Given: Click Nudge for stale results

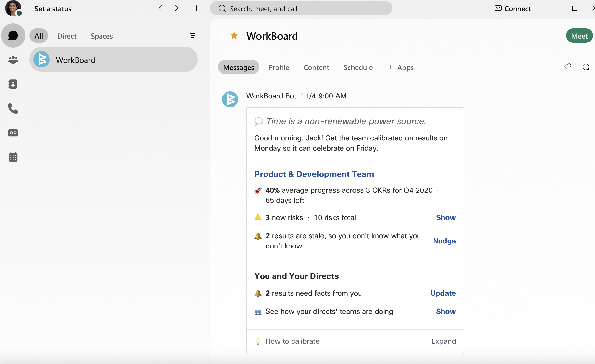Looking at the screenshot, I should (x=444, y=241).
